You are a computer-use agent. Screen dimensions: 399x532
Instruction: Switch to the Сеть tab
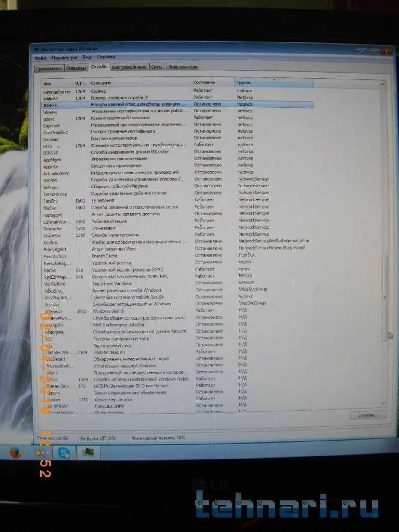(157, 67)
